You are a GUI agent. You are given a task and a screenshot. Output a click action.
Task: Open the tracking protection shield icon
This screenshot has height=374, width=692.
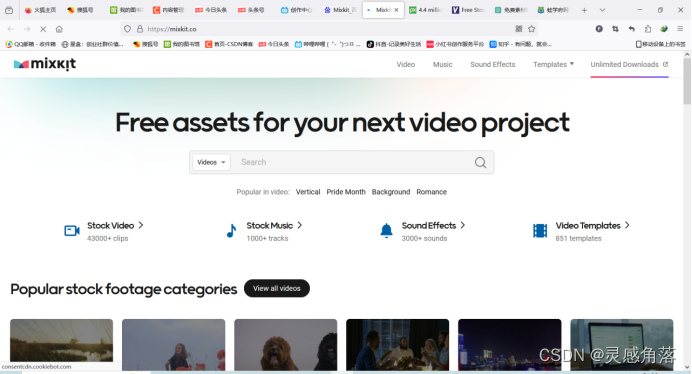127,29
